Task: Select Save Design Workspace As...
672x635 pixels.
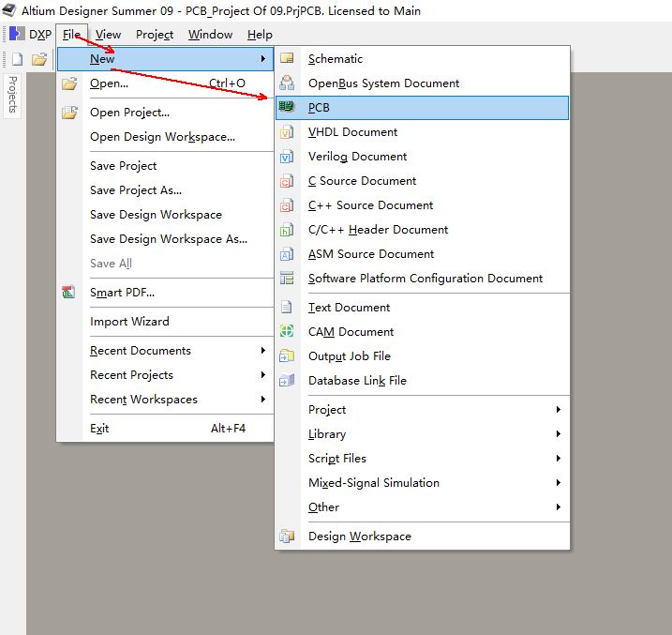Action: point(165,239)
